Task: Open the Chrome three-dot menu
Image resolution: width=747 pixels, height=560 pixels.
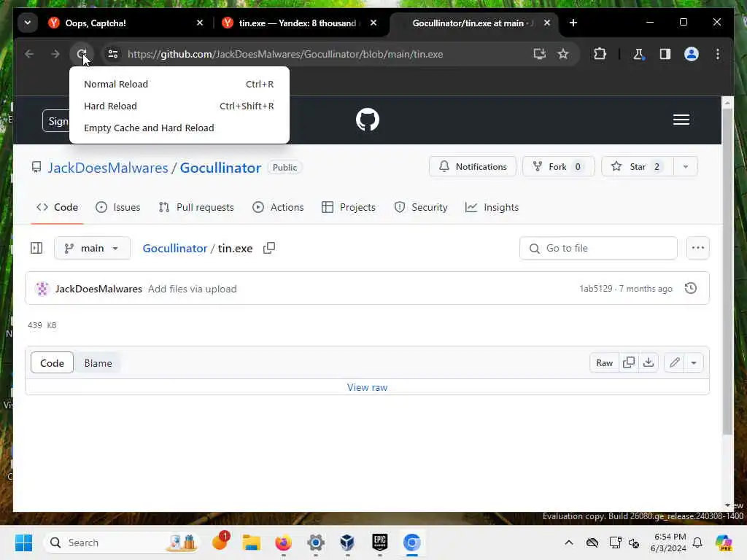Action: tap(718, 54)
